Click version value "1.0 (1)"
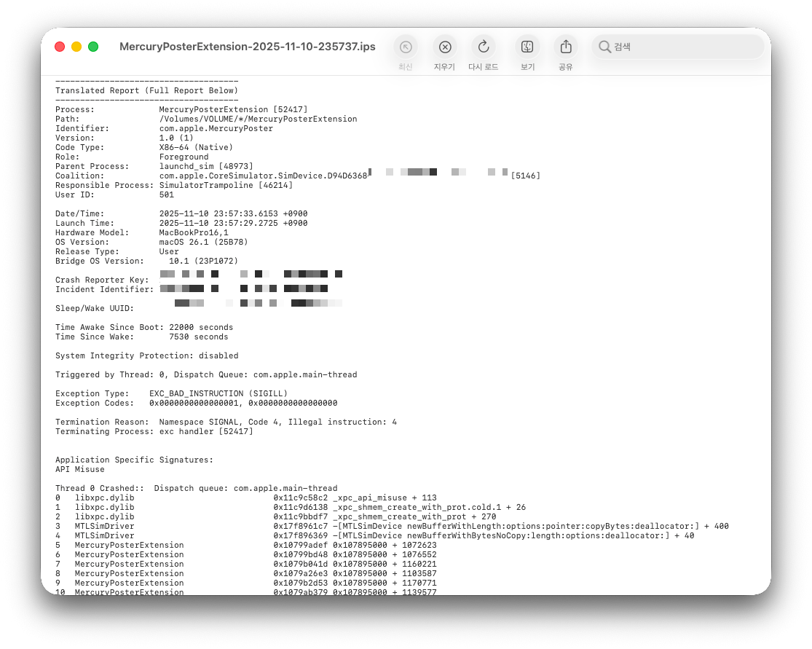812x649 pixels. click(x=176, y=138)
